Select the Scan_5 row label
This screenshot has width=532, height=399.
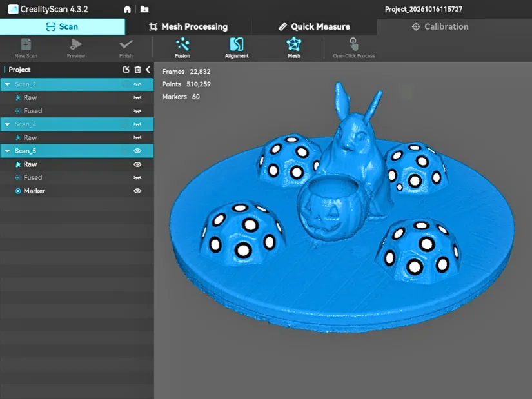click(x=25, y=151)
